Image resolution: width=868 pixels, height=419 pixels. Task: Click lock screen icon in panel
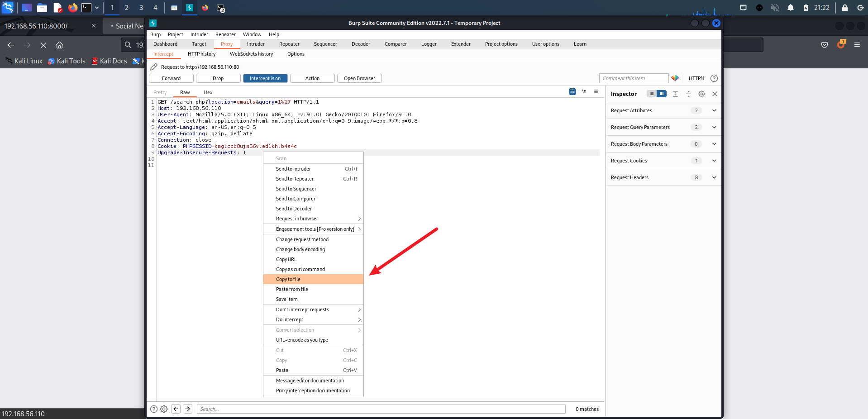(x=844, y=7)
